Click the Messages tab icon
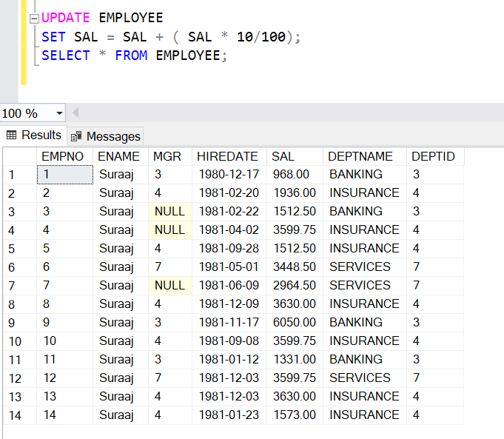 pos(76,137)
